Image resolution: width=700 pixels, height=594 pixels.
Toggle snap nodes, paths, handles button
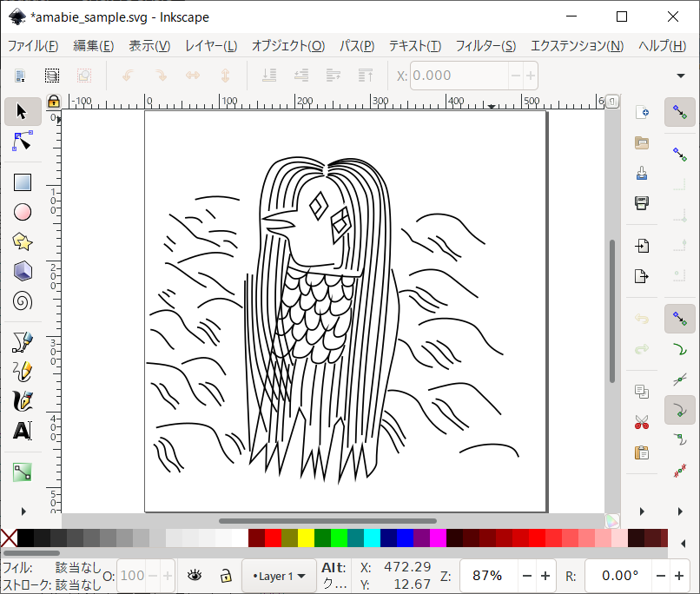click(680, 319)
